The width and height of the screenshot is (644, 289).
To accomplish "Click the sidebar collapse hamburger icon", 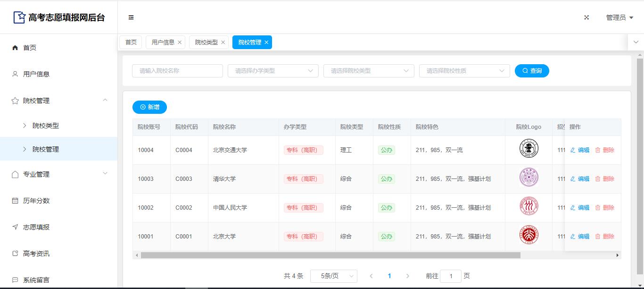I will click(x=131, y=17).
